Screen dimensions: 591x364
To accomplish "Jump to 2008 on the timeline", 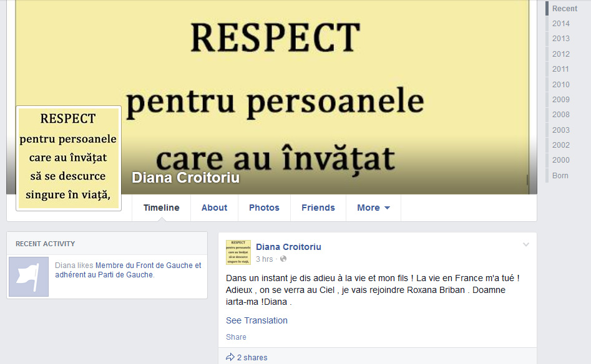I will coord(561,115).
